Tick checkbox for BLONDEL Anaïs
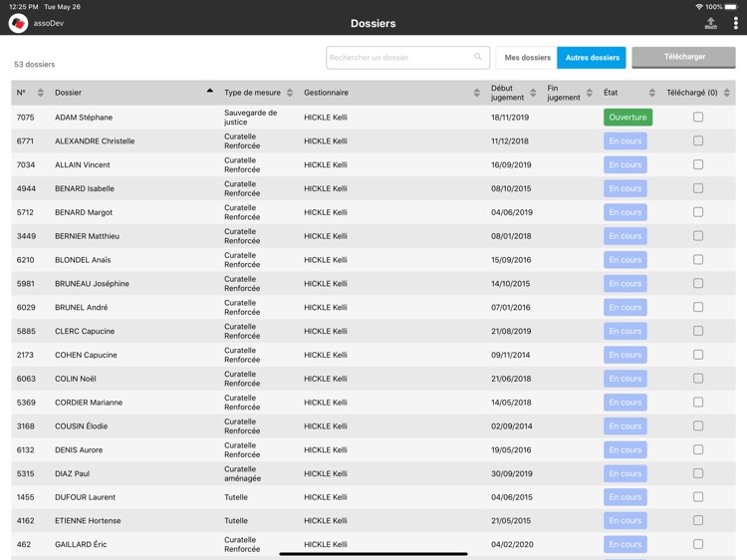 pos(698,259)
